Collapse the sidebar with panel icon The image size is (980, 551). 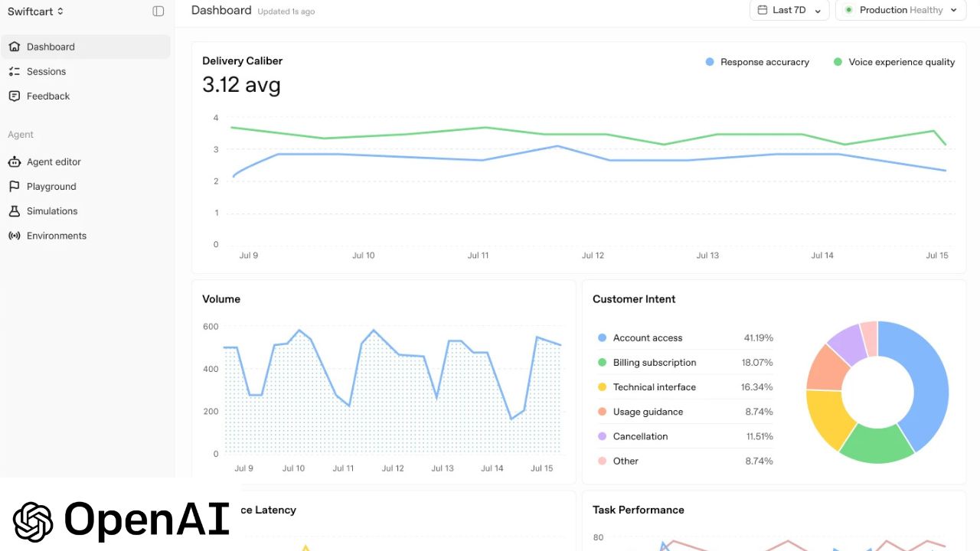(158, 11)
